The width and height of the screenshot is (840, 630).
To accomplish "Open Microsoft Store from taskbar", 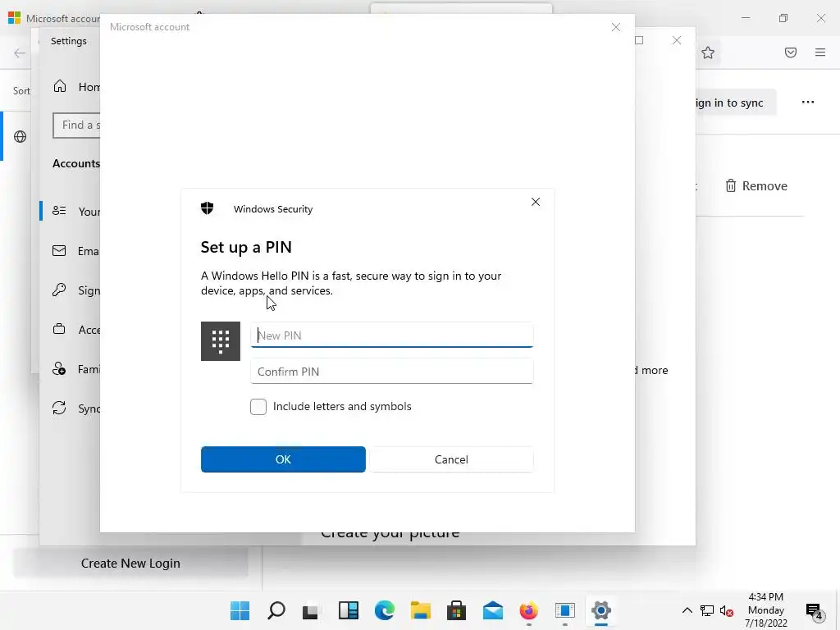I will [x=456, y=610].
